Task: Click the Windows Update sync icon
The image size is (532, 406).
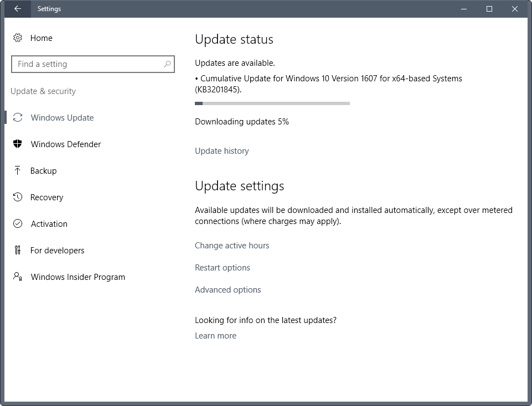Action: pos(18,118)
